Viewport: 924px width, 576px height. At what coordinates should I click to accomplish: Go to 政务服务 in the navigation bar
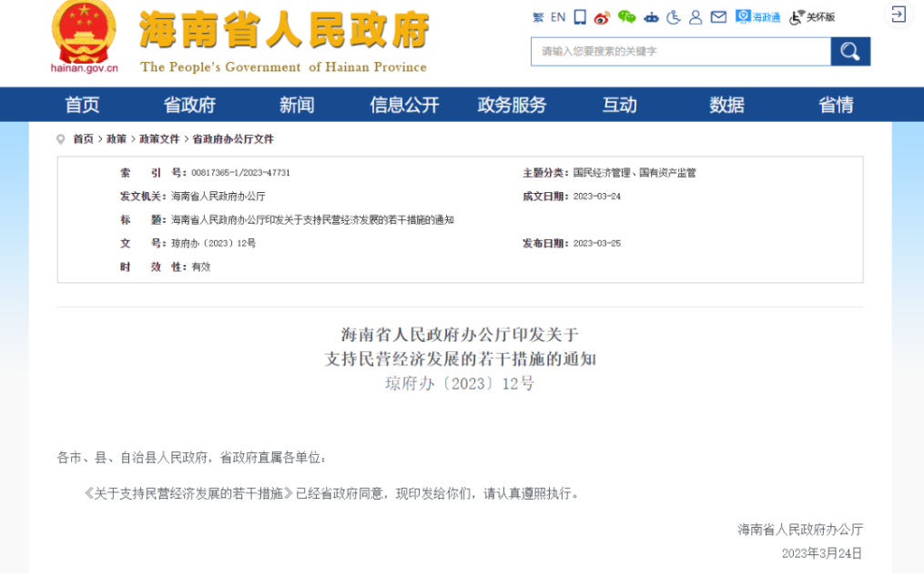[x=512, y=105]
